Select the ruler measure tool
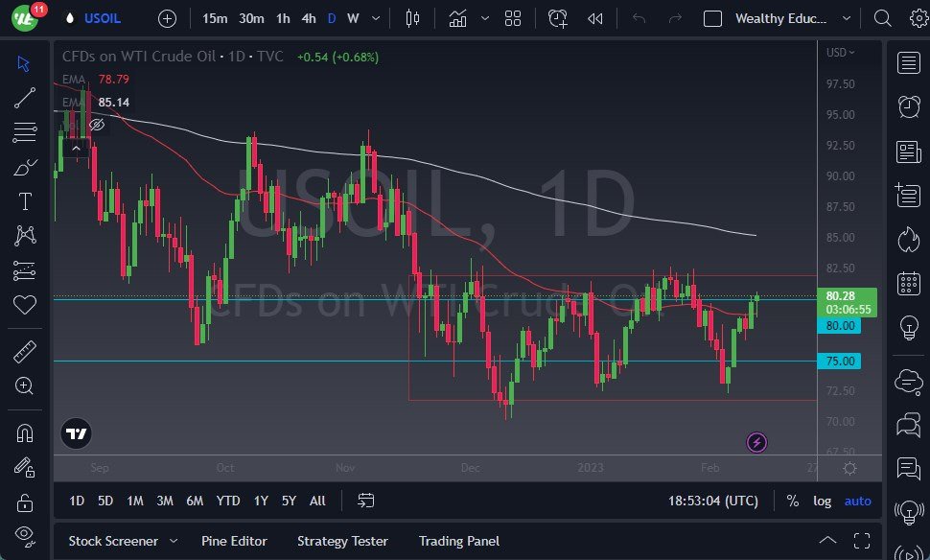 click(24, 352)
